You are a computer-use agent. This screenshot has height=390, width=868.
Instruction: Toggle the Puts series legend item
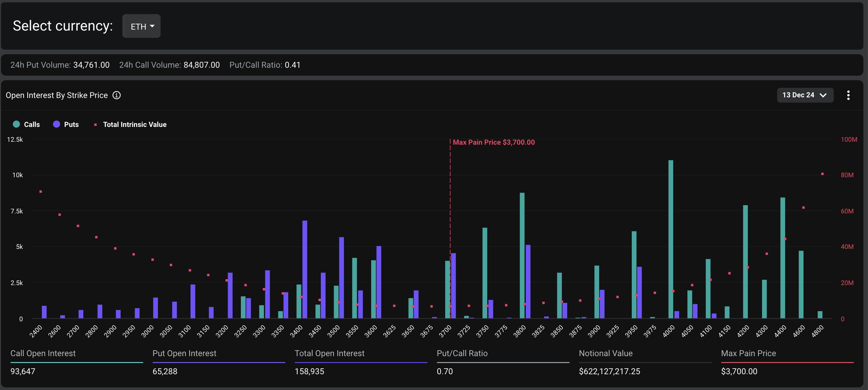71,125
